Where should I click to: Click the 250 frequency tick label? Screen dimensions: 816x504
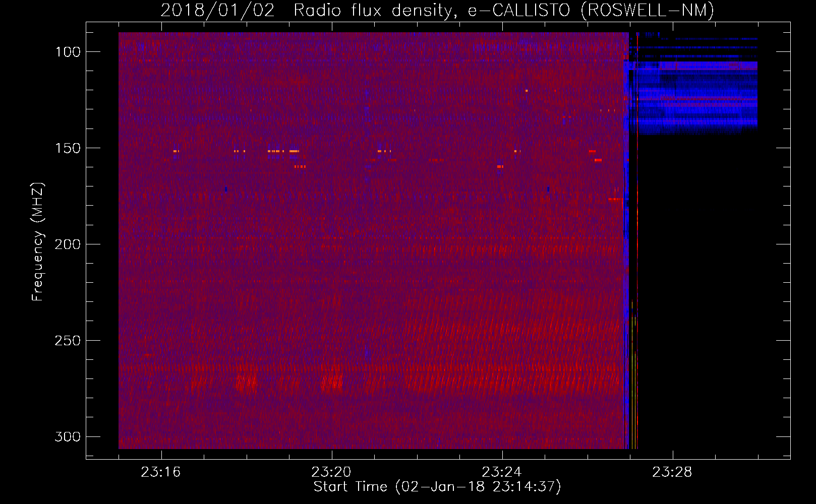[68, 341]
